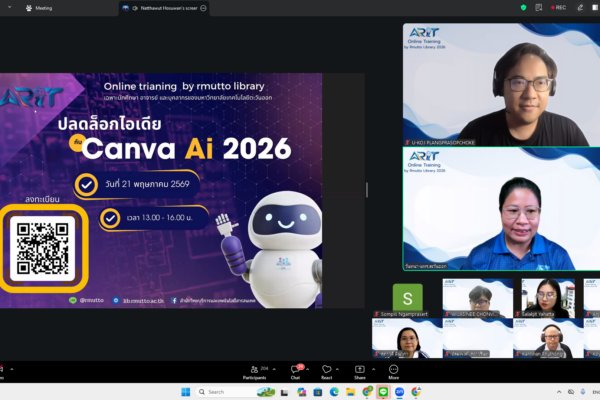
Task: Open the last Chrome icon on taskbar
Action: (416, 392)
